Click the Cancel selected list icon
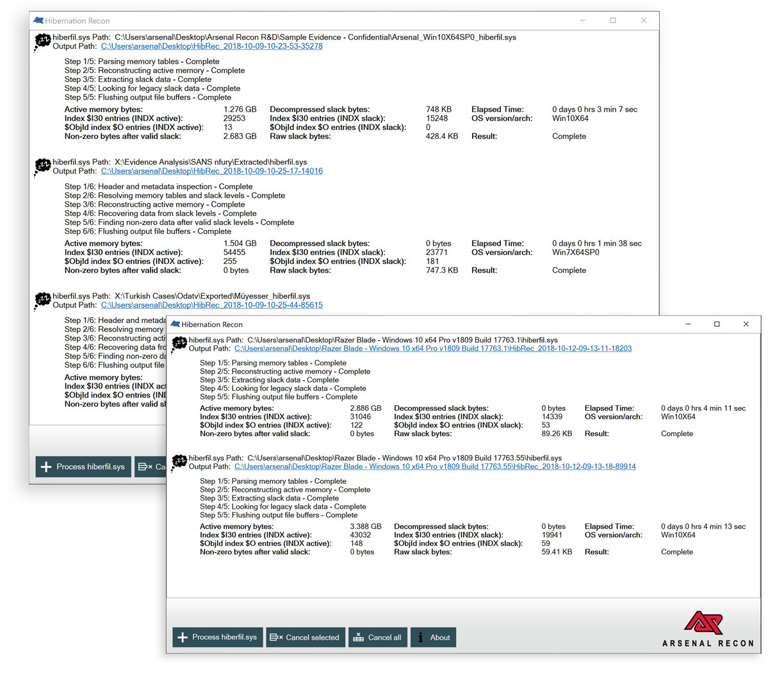This screenshot has width=784, height=689. pos(276,637)
